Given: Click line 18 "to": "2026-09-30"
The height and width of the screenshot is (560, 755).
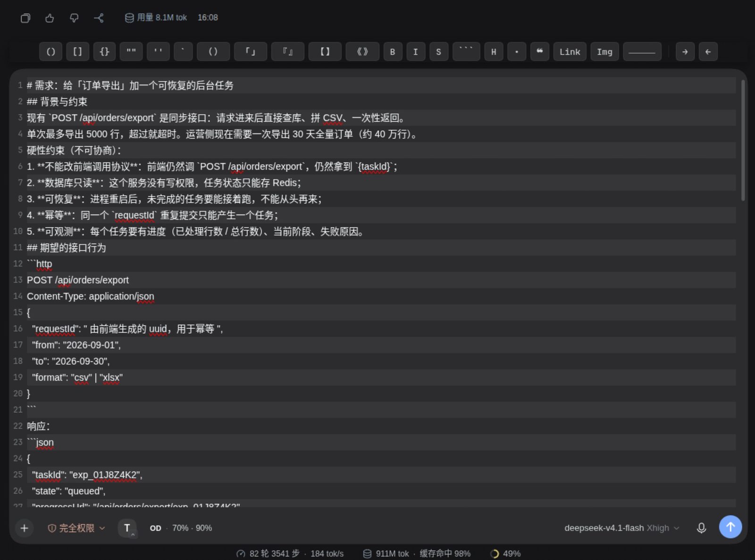Looking at the screenshot, I should 71,361.
